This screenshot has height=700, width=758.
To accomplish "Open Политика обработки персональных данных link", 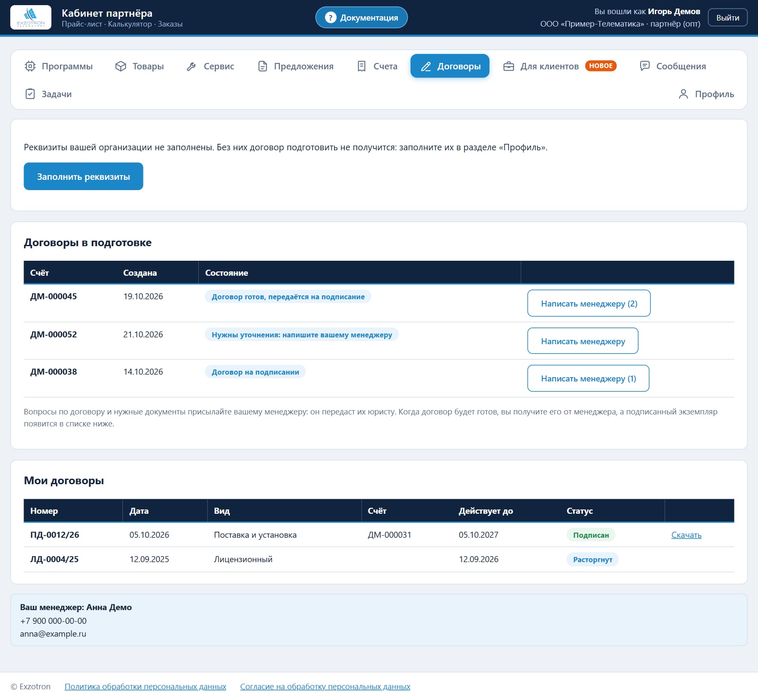I will [x=145, y=686].
